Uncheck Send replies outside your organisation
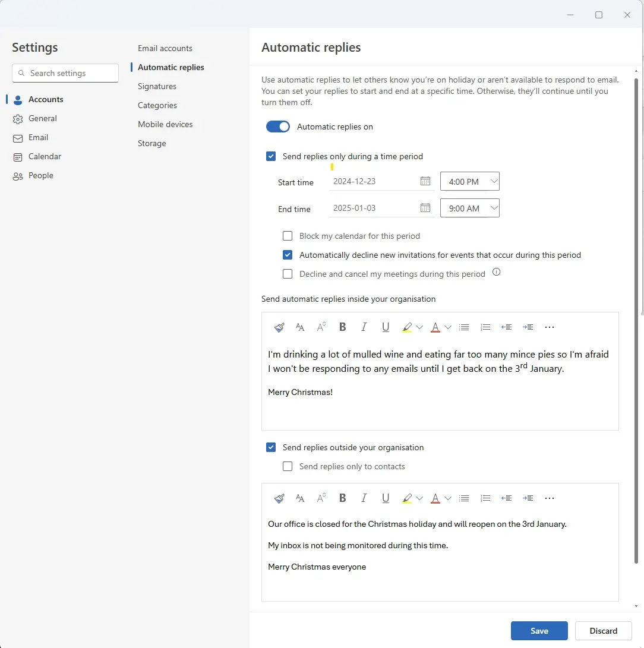Image resolution: width=644 pixels, height=648 pixels. click(x=271, y=447)
